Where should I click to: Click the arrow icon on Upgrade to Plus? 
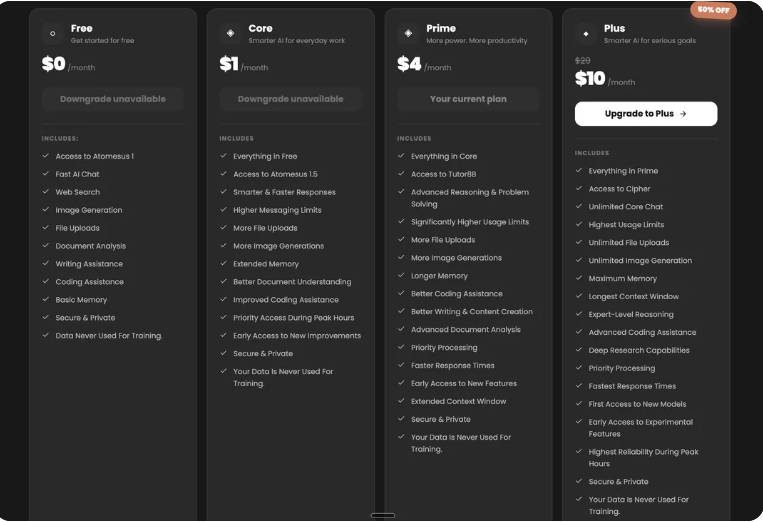coord(683,114)
